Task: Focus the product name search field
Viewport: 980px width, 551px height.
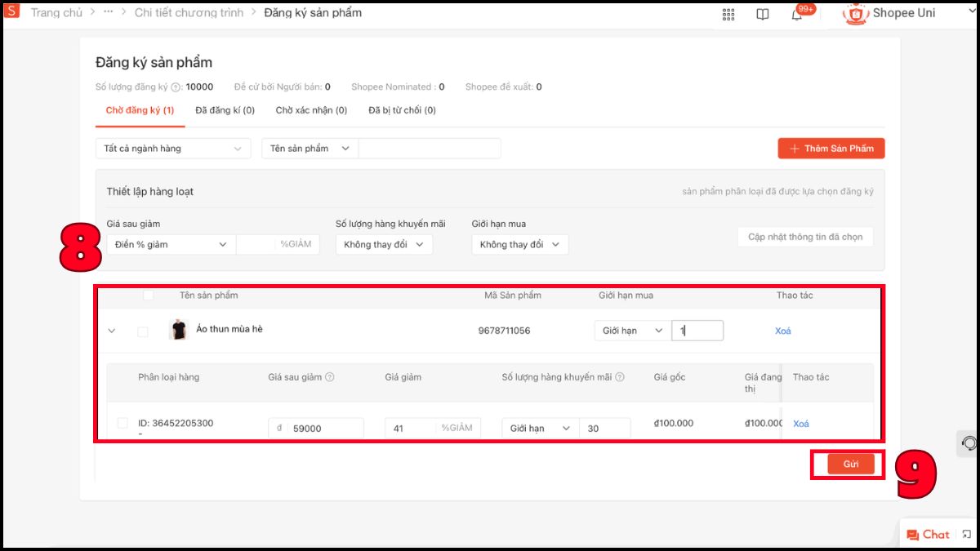Action: click(430, 149)
